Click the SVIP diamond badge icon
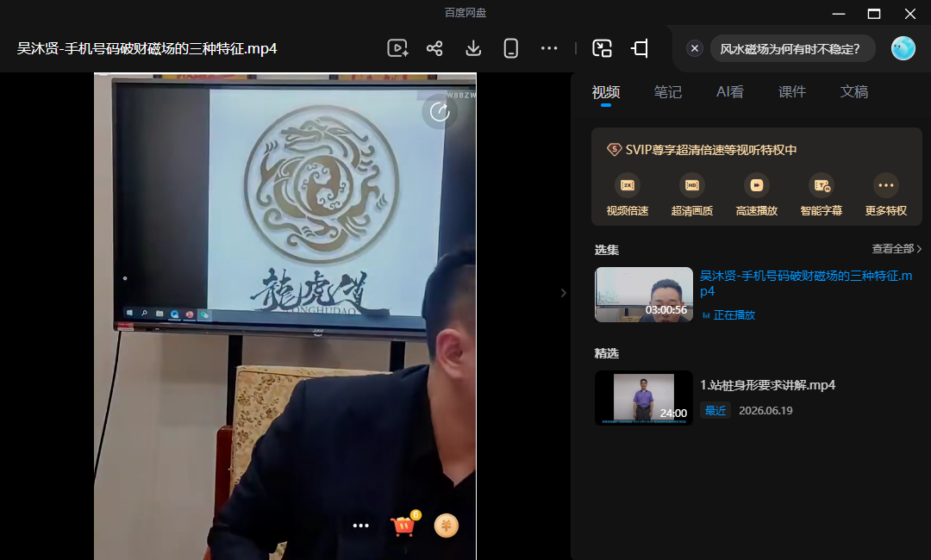 (614, 150)
